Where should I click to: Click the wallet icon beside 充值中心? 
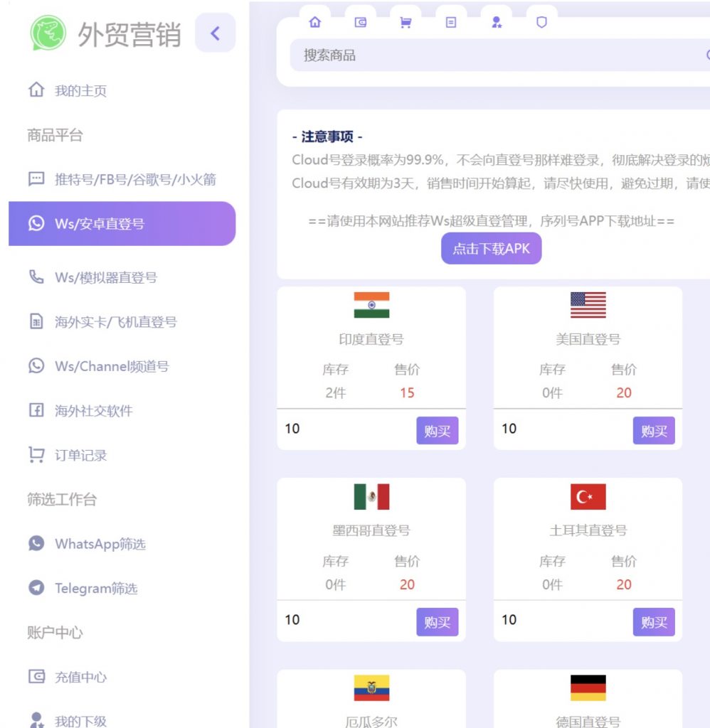[36, 677]
